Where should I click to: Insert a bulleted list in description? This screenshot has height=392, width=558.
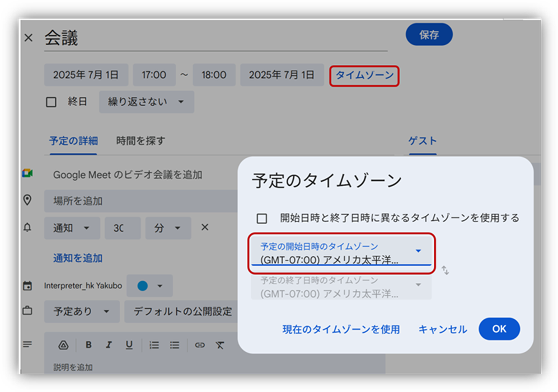175,345
